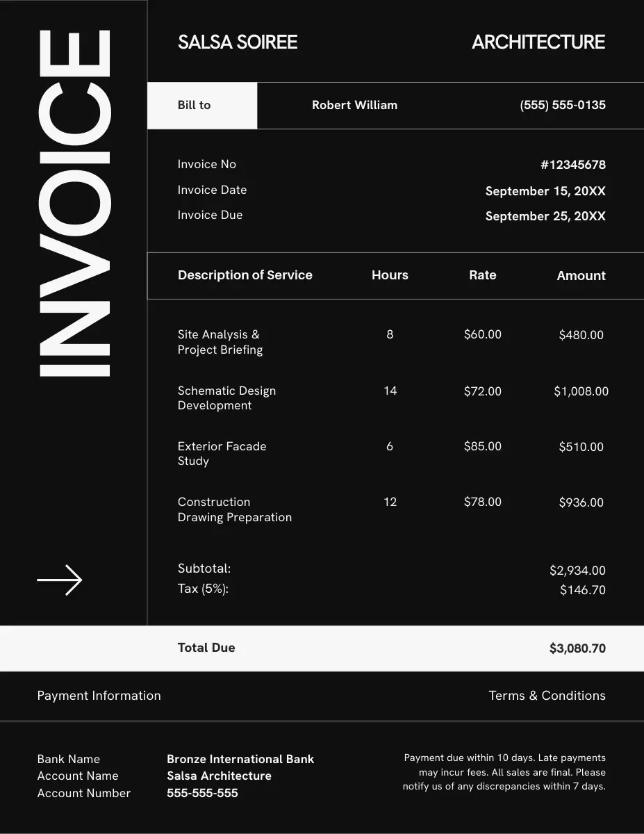Image resolution: width=644 pixels, height=834 pixels.
Task: Click the Total Due amount $3,080.70
Action: pyautogui.click(x=577, y=648)
